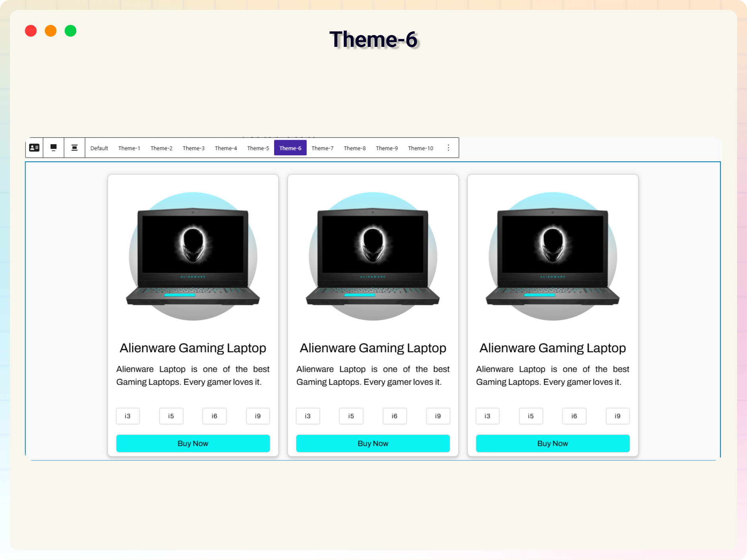Image resolution: width=747 pixels, height=560 pixels.
Task: Click Buy Now on the middle card
Action: [x=373, y=443]
